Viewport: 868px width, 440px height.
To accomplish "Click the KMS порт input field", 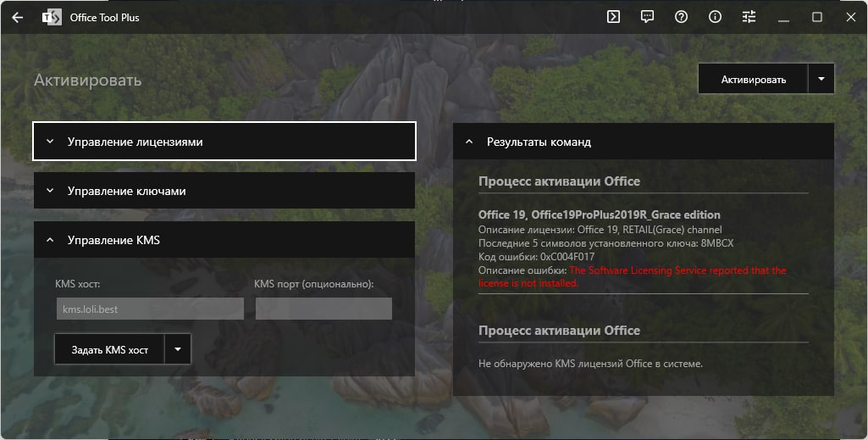I will pos(323,309).
